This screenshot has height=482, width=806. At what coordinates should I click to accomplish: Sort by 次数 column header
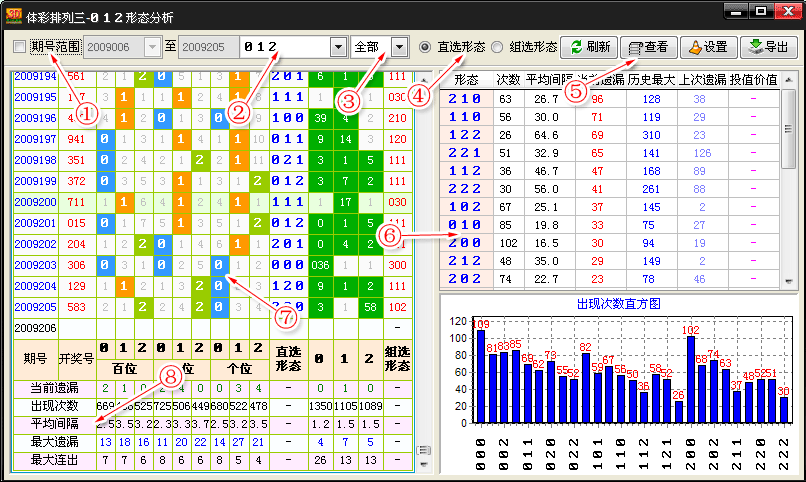508,80
